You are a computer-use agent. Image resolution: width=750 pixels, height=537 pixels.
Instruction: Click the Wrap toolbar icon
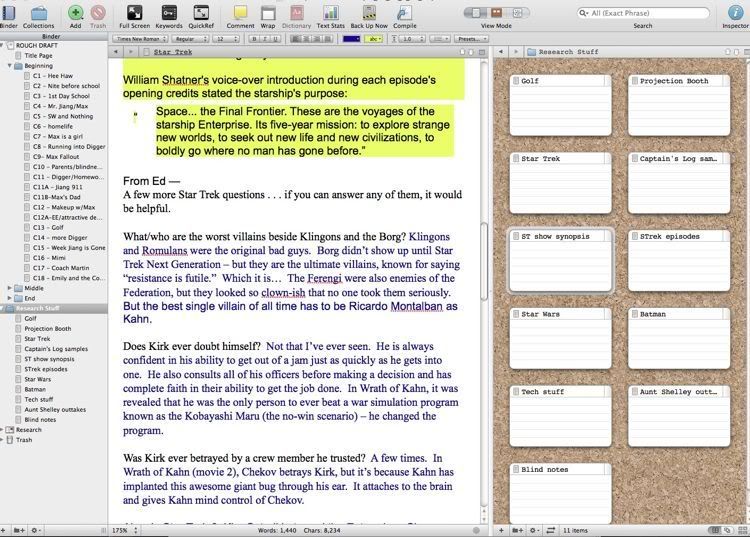(x=268, y=13)
